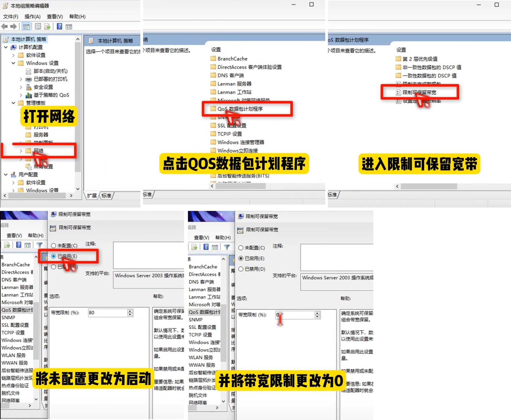Open the 操作(A) menu
The width and height of the screenshot is (511, 420).
point(32,16)
